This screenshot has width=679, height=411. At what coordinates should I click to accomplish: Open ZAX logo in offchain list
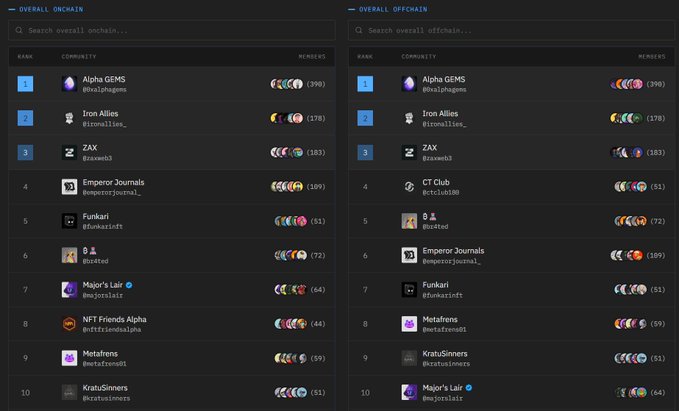pyautogui.click(x=409, y=152)
